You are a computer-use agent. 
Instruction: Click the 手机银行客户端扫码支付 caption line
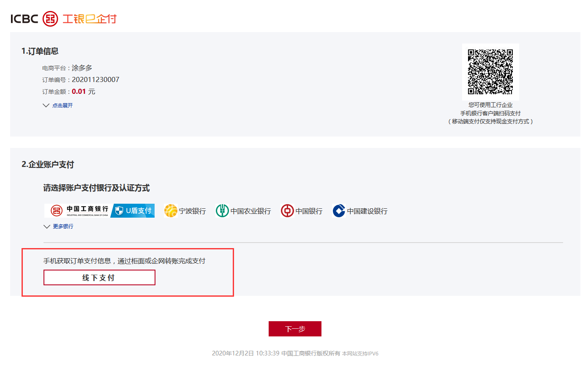(x=490, y=113)
